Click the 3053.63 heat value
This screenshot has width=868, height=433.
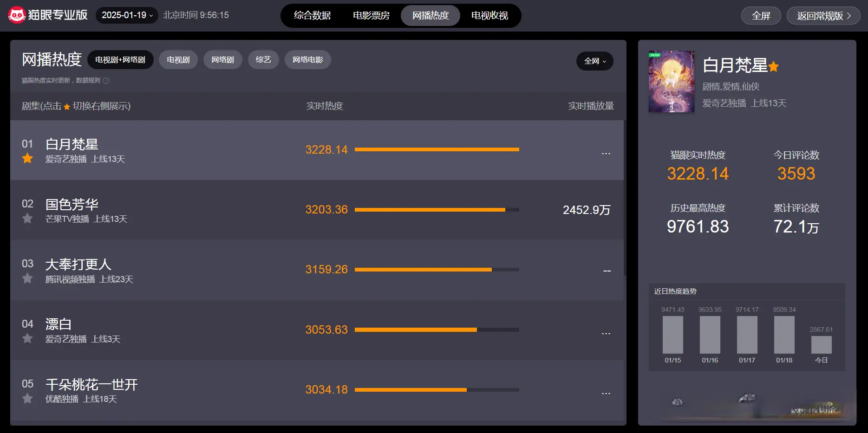[326, 330]
